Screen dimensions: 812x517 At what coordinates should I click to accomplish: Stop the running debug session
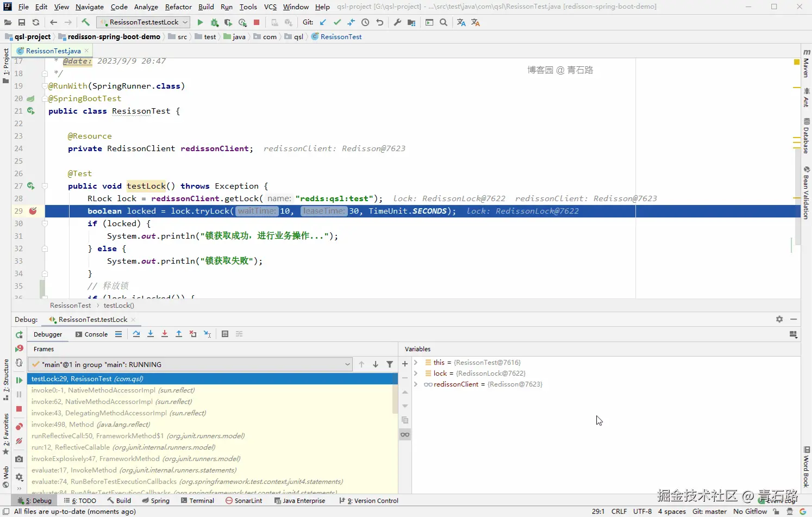coord(20,409)
